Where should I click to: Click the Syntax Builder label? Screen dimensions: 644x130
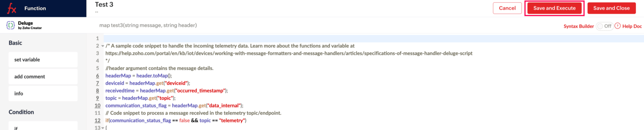click(x=578, y=26)
